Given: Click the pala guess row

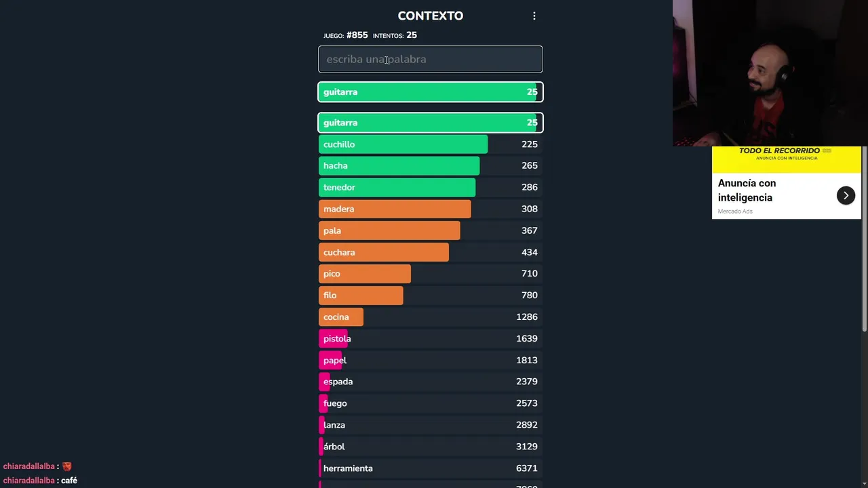Looking at the screenshot, I should click(x=431, y=230).
